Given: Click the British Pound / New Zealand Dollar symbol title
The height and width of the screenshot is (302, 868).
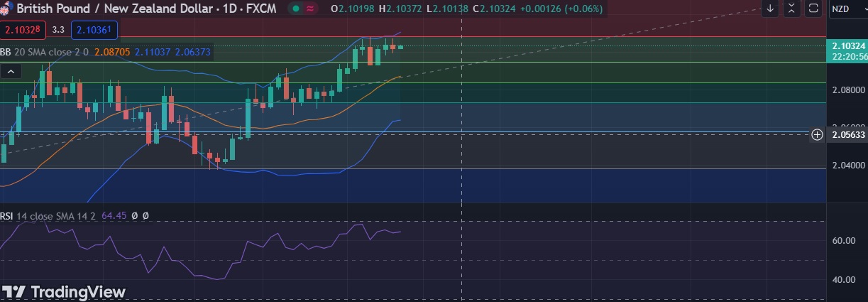Looking at the screenshot, I should click(x=147, y=9).
